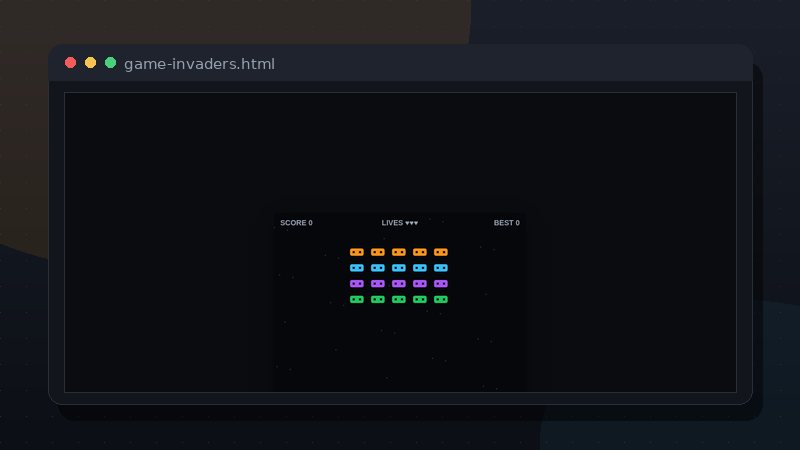Click the rightmost purple invader
This screenshot has height=450, width=800.
click(441, 284)
